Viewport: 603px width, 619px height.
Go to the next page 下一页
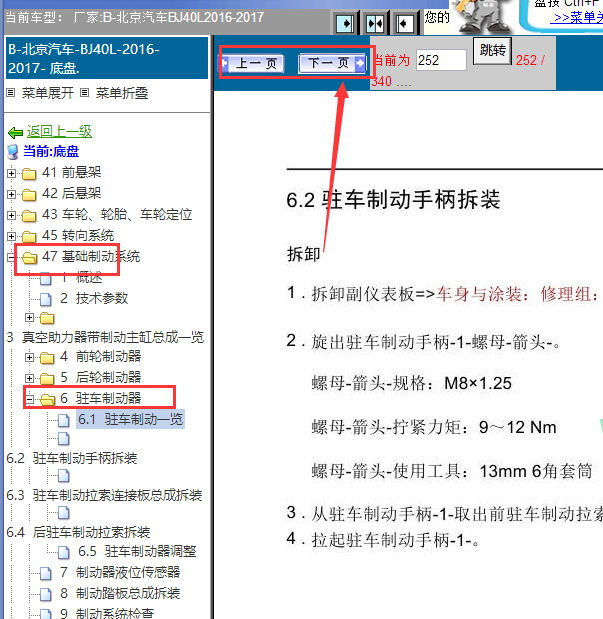[x=332, y=63]
